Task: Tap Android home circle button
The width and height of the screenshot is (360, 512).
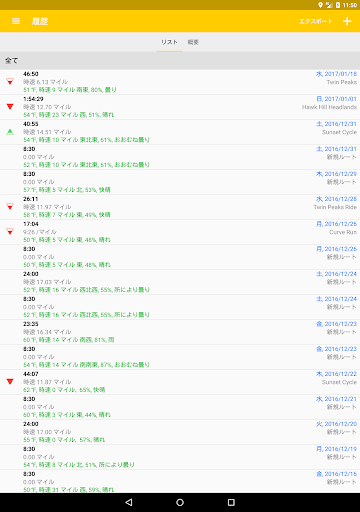Action: 180,502
